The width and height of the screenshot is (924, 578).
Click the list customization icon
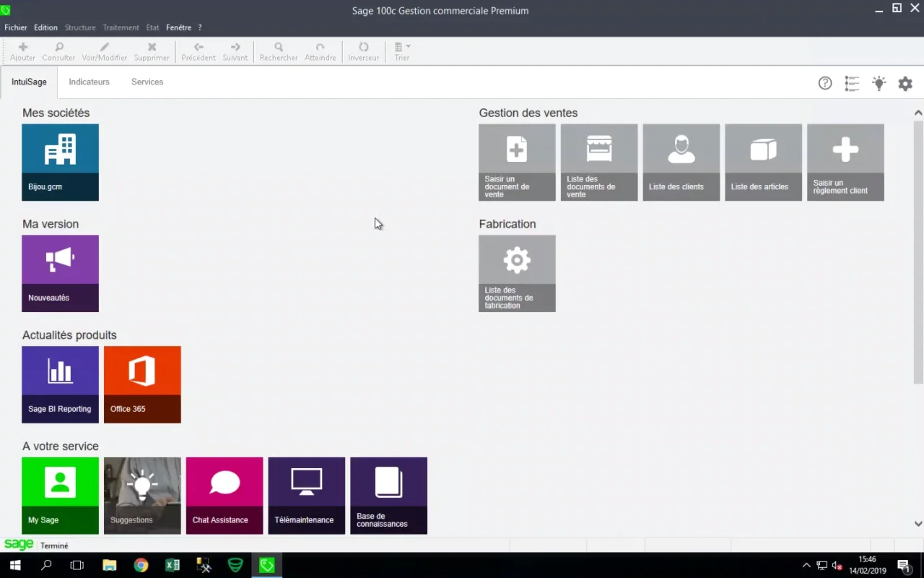[852, 83]
